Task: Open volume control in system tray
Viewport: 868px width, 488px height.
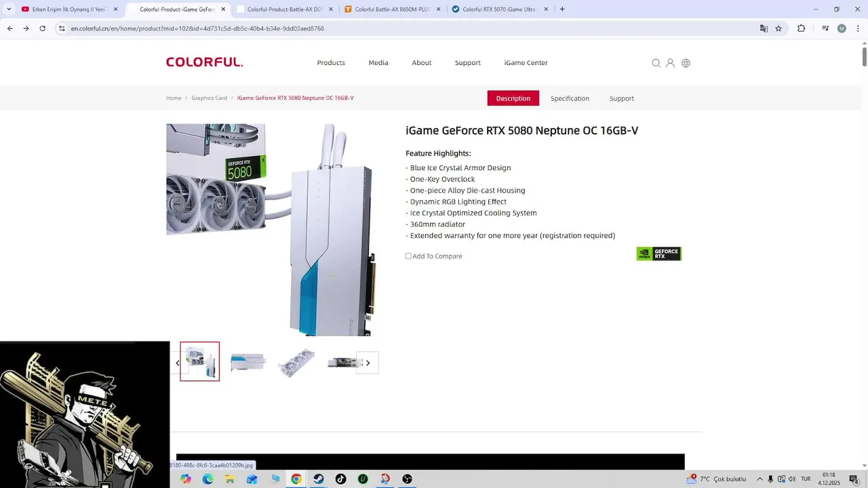Action: [792, 479]
